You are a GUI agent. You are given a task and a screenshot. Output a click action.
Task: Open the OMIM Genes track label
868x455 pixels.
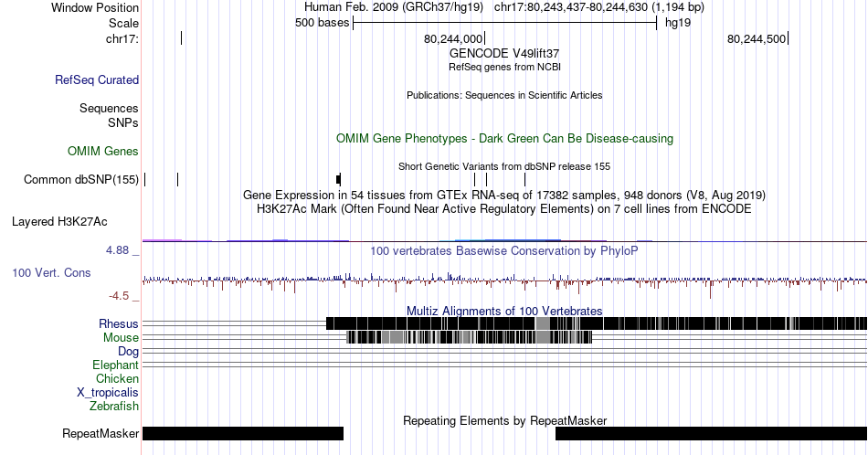coord(103,151)
